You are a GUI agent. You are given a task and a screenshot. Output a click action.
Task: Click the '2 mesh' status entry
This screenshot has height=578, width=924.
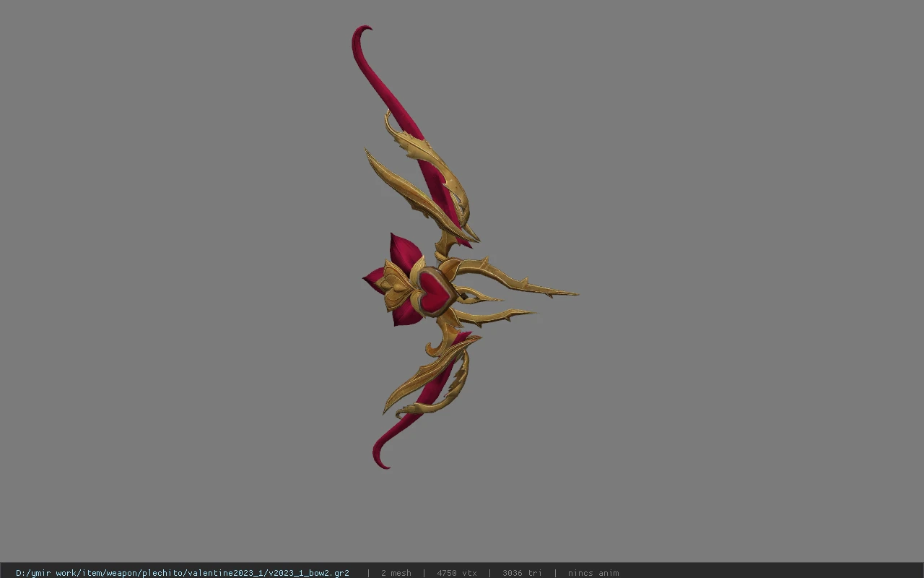tap(396, 573)
